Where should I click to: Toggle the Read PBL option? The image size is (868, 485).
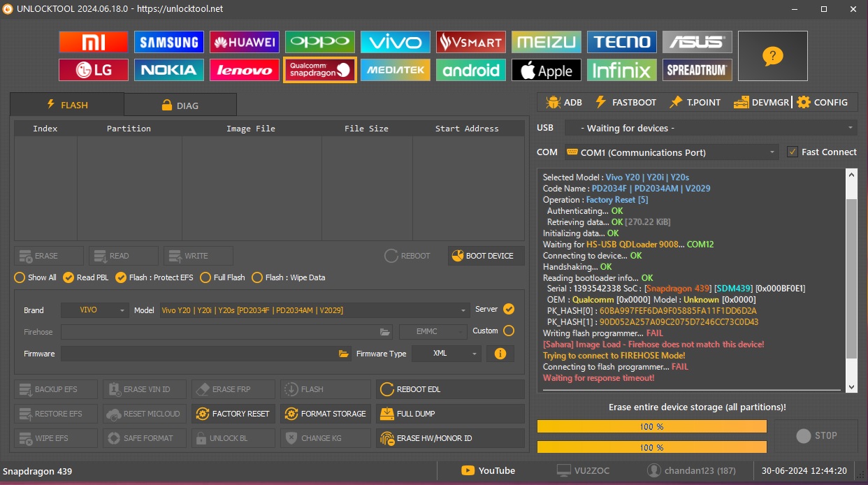pyautogui.click(x=87, y=277)
